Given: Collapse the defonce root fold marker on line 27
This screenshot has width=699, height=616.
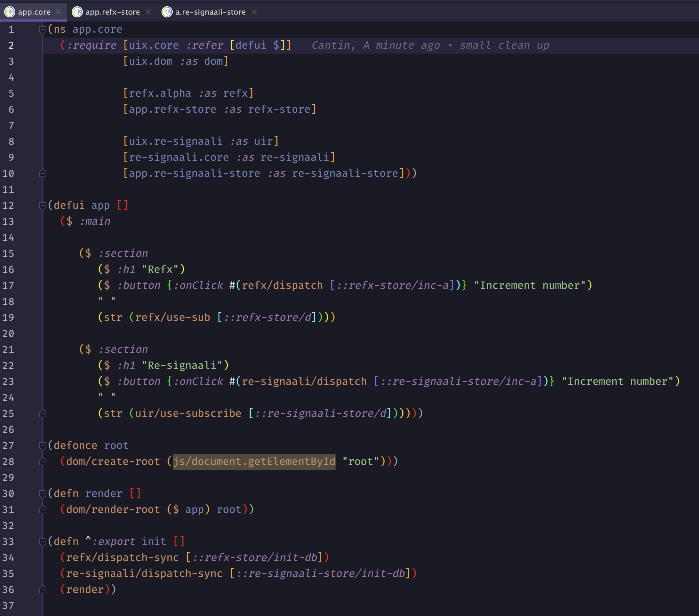Looking at the screenshot, I should tap(43, 446).
